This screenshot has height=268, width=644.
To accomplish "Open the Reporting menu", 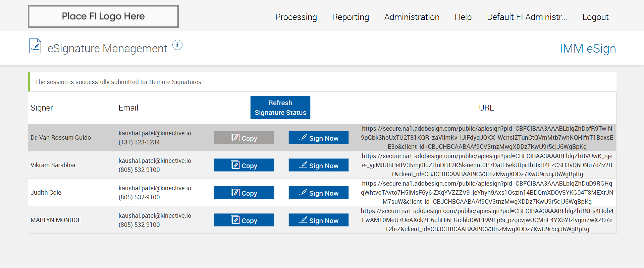I will (x=351, y=17).
